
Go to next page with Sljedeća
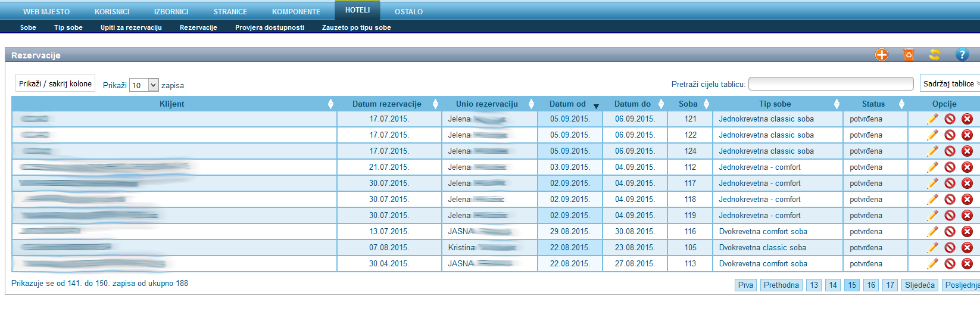919,285
